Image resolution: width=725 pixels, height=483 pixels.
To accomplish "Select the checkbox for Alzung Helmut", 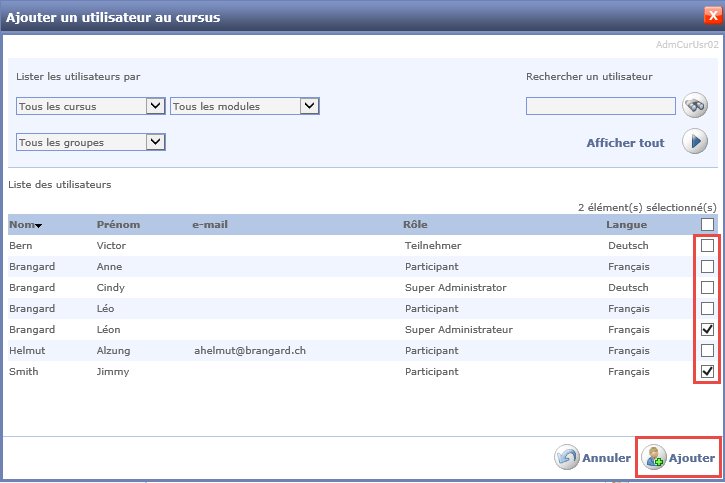I will tap(708, 351).
